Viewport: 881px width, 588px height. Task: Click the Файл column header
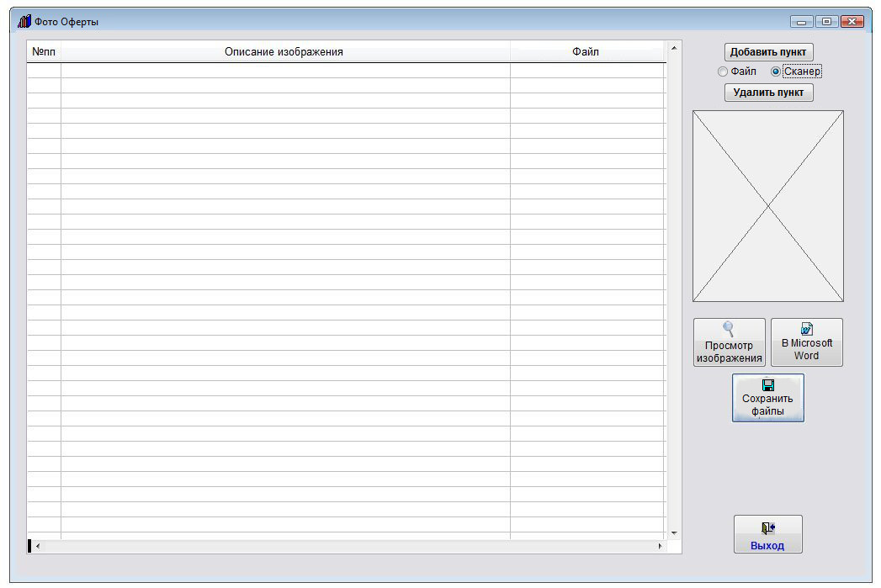(x=587, y=51)
